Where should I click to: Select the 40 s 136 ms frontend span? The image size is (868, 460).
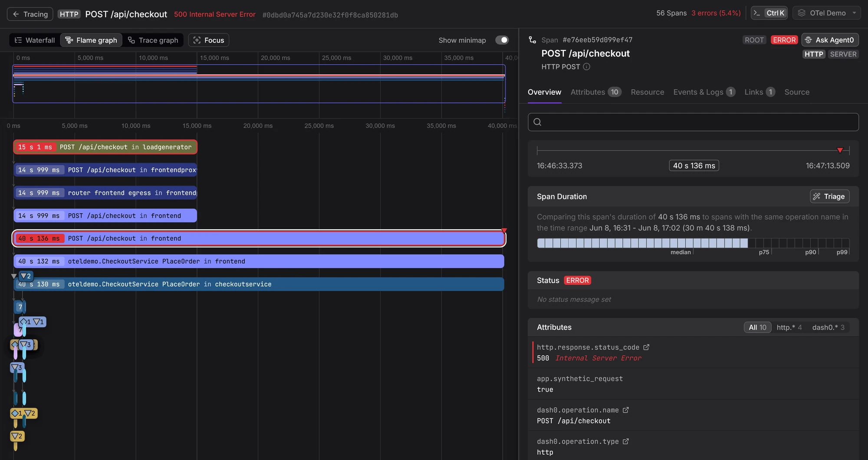tap(259, 238)
